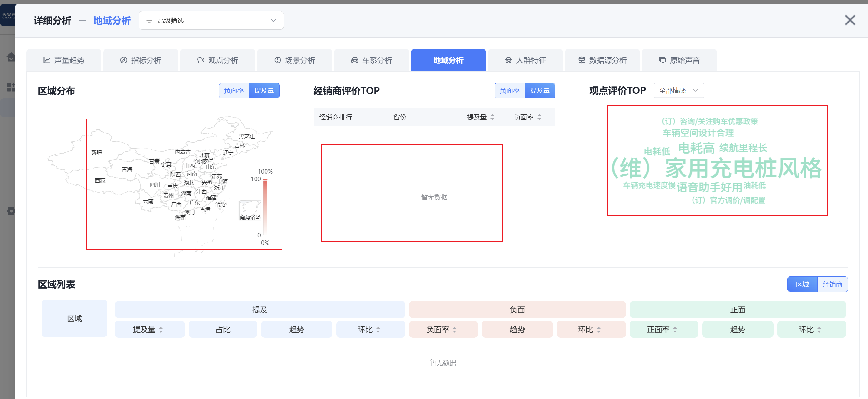Switch to the 声量趋势 tab
The width and height of the screenshot is (868, 399).
(x=64, y=60)
